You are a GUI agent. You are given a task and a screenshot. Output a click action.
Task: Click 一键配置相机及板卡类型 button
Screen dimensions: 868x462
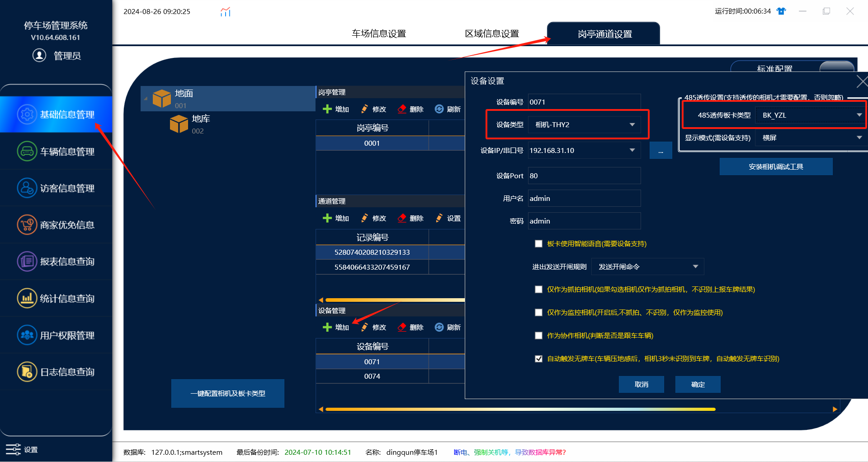point(228,393)
